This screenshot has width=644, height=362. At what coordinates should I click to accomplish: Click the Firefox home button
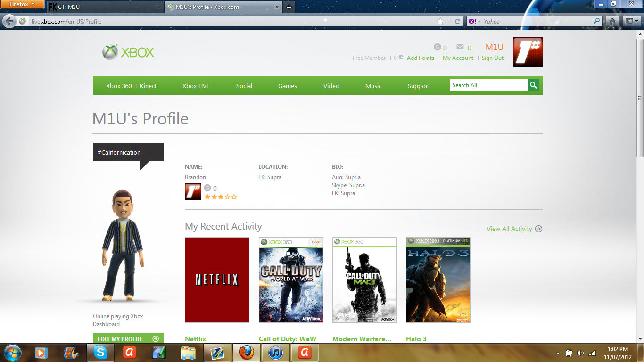click(612, 21)
